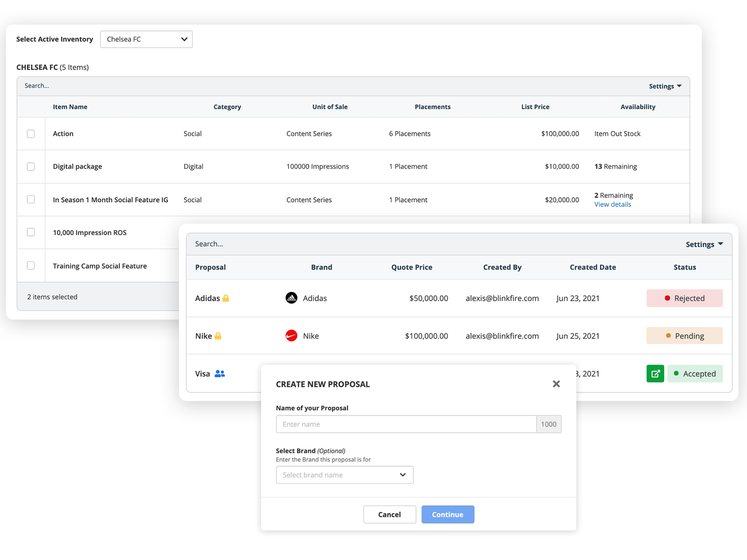747x560 pixels.
Task: Open the View details link
Action: (x=613, y=204)
